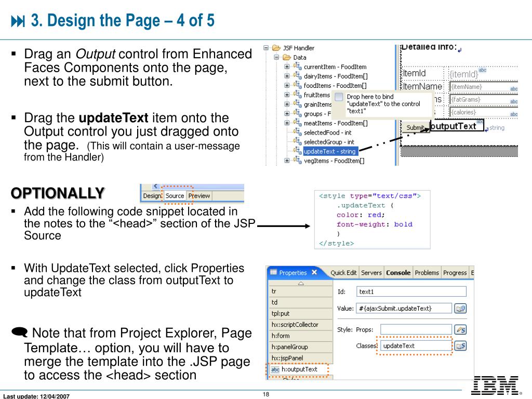Screen dimensions: 532x399
Task: Collapse the Data folder node
Action: click(x=276, y=57)
